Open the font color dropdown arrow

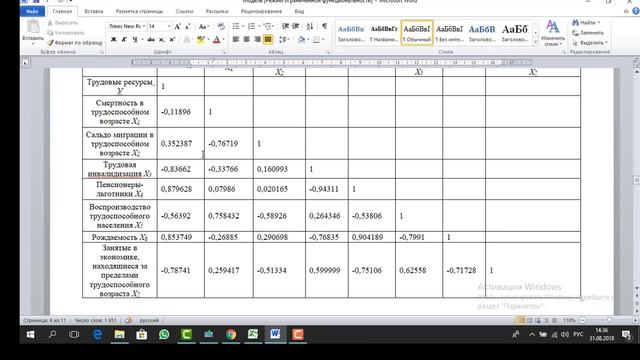(x=224, y=40)
